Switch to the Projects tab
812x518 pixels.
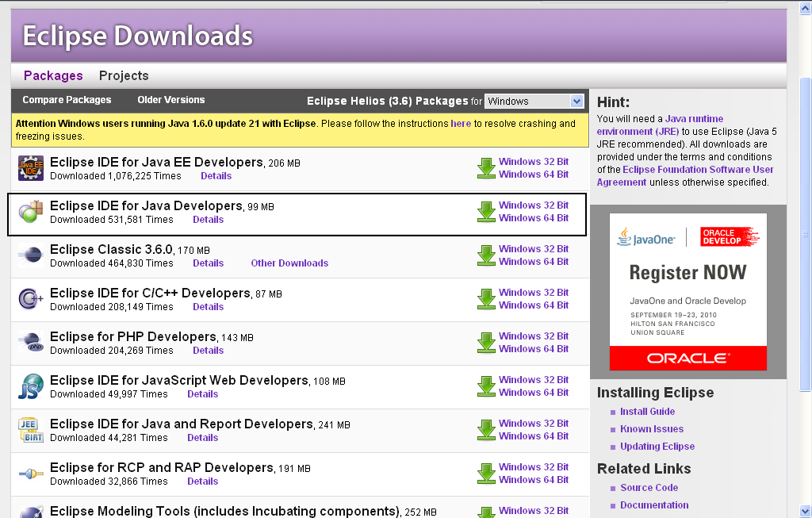pyautogui.click(x=124, y=75)
